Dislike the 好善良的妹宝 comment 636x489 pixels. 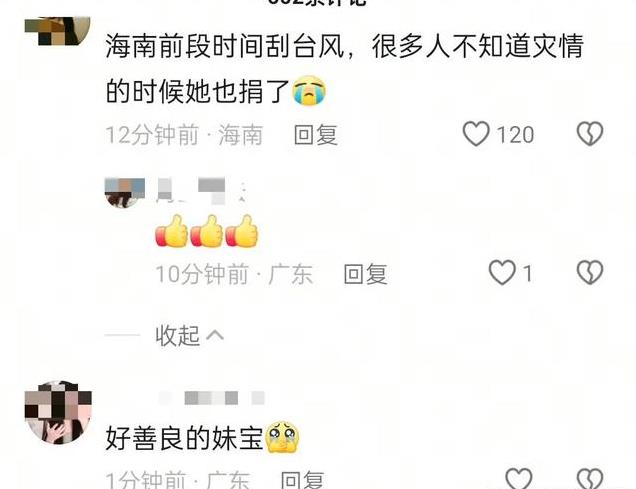(590, 478)
